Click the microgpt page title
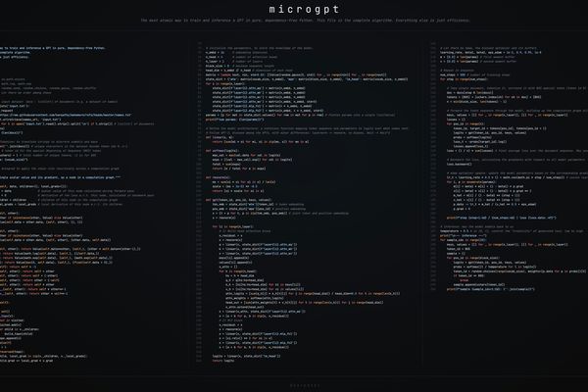Screen dimensions: 588x392 pos(304,10)
